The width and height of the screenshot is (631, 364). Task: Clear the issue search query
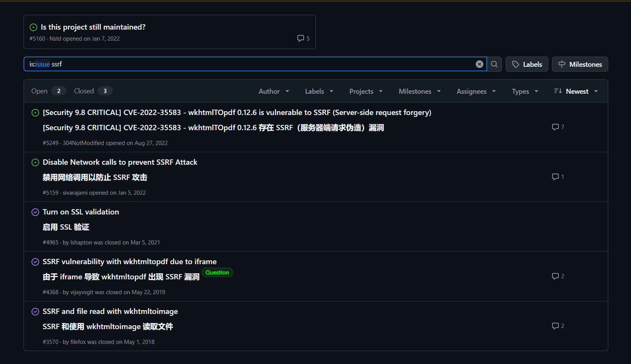point(479,64)
